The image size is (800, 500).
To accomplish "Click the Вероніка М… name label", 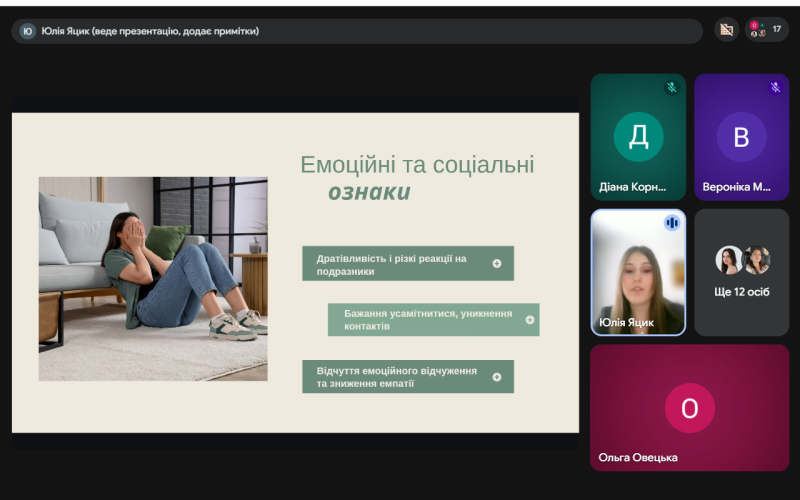I will pos(737,186).
